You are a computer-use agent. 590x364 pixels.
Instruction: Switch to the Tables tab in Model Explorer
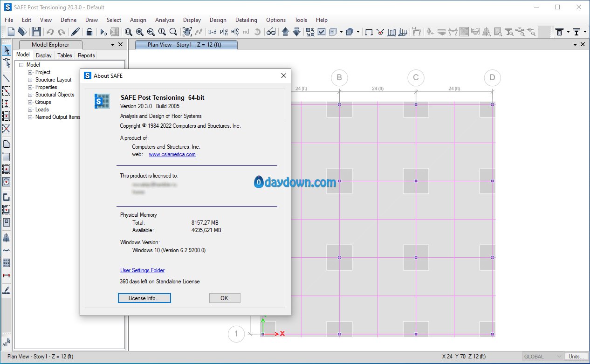pos(65,55)
